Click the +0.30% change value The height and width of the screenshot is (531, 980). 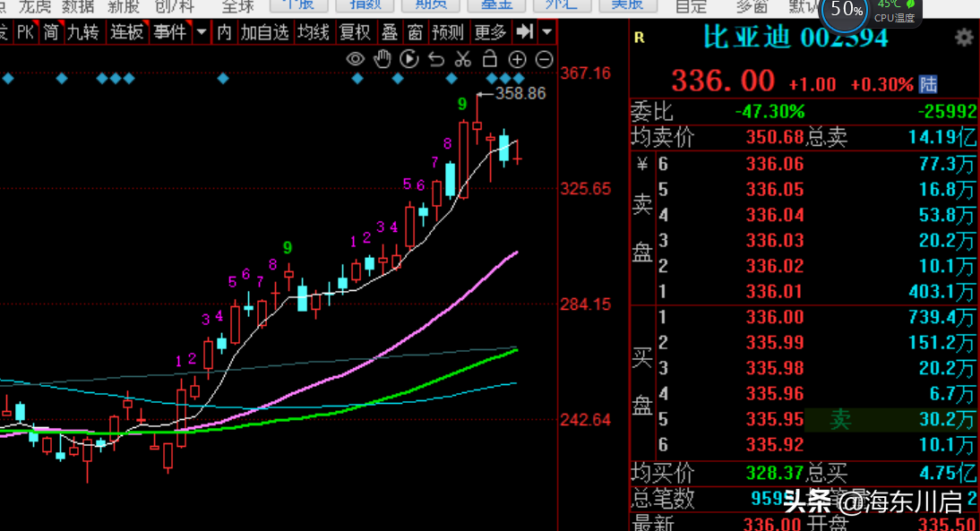(x=881, y=84)
